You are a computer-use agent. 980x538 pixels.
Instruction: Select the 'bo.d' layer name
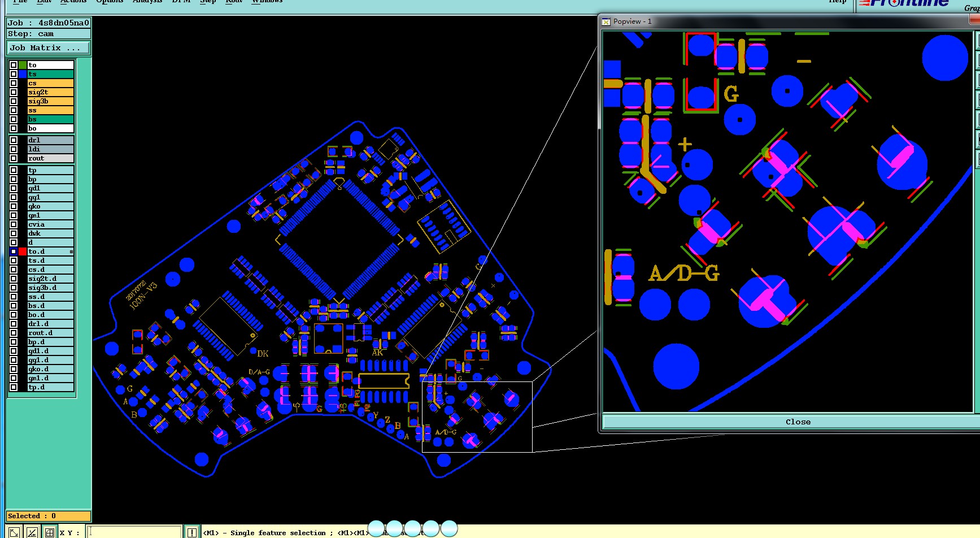coord(50,315)
